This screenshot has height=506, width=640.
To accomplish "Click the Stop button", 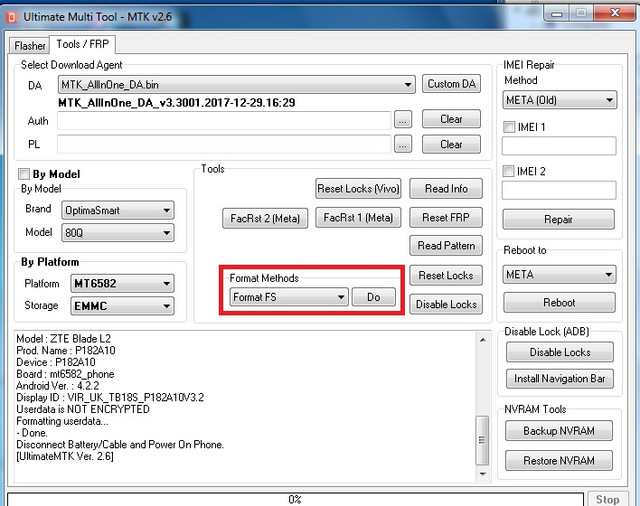I will point(607,499).
